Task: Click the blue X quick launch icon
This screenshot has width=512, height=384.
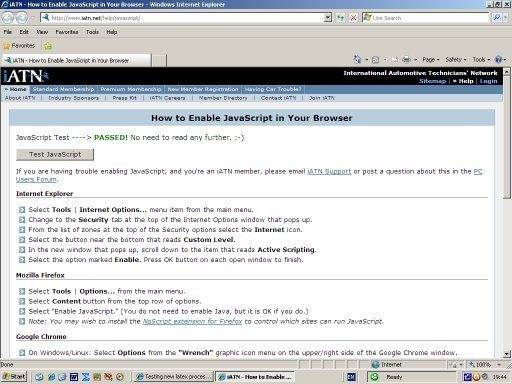Action: click(85, 377)
